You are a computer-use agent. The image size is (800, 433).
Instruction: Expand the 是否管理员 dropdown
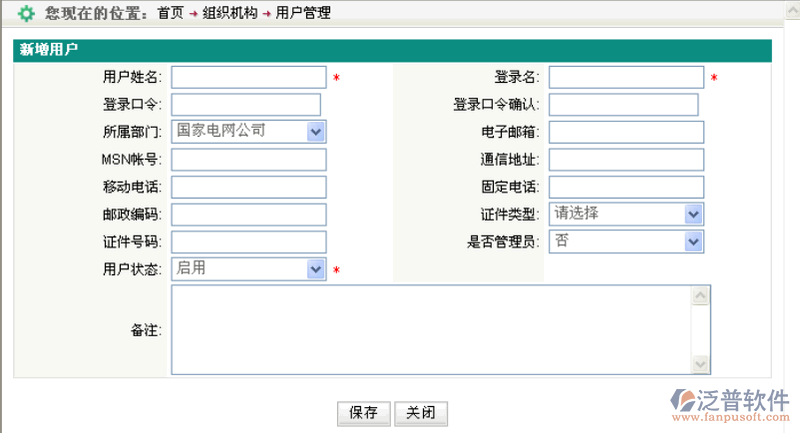coord(693,241)
